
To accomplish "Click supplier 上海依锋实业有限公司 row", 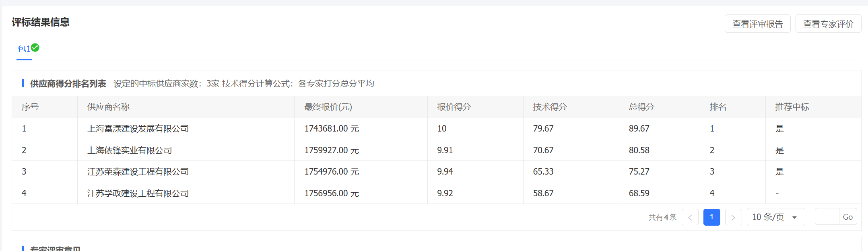I will pos(130,150).
